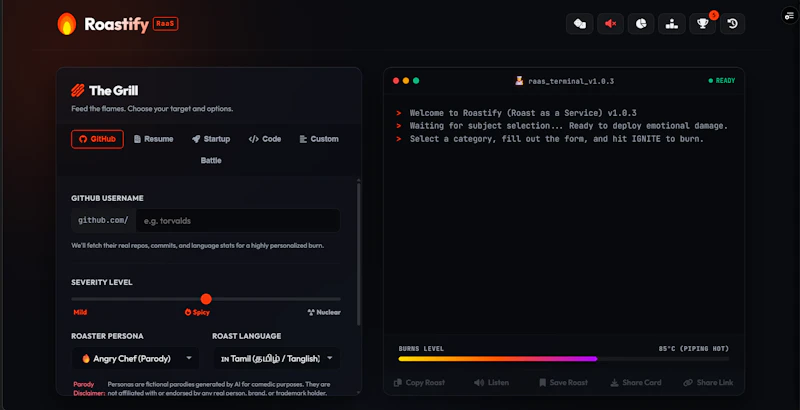The image size is (800, 410).
Task: Open the pie chart stats icon
Action: tap(641, 23)
